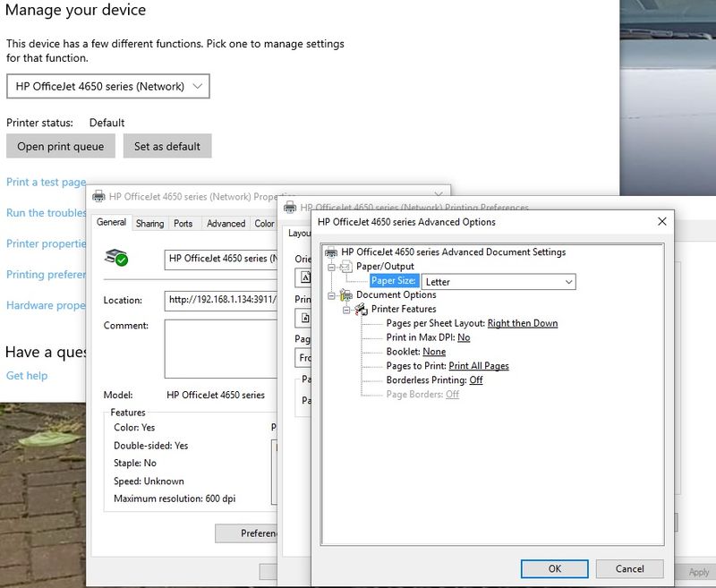
Task: Click the printer Comment text box
Action: (217, 349)
